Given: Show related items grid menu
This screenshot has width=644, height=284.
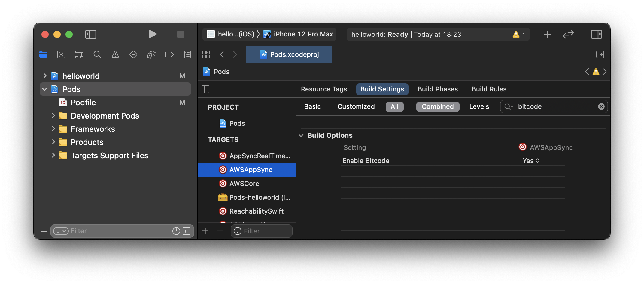Looking at the screenshot, I should pos(206,54).
